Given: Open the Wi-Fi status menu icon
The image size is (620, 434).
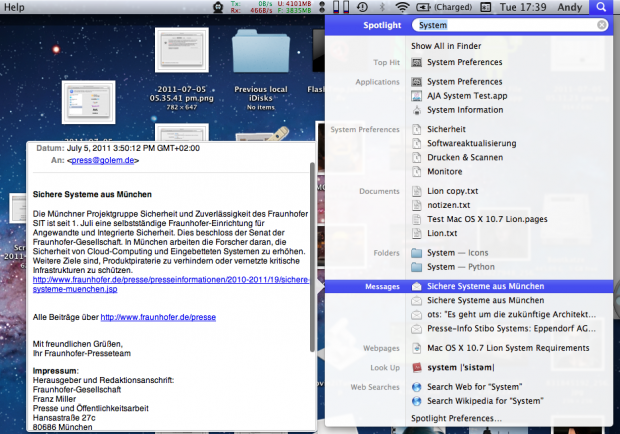Looking at the screenshot, I should tap(401, 7).
